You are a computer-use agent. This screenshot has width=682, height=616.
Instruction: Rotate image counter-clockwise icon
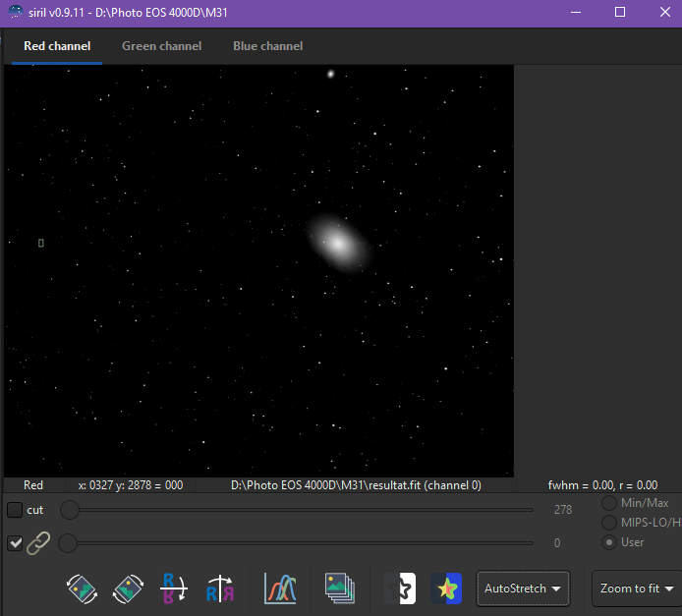[82, 589]
